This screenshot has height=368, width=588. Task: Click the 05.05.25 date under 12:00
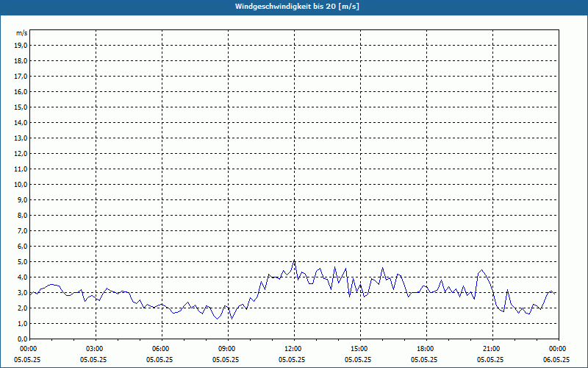(x=292, y=359)
